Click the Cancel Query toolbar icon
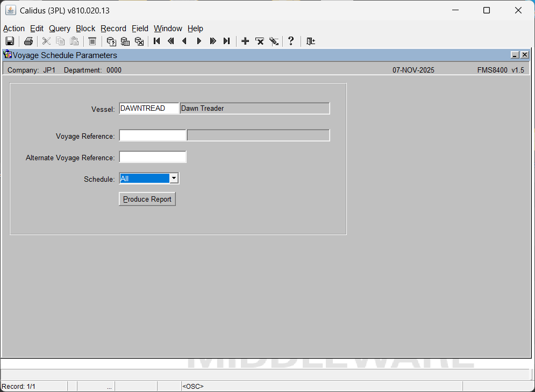Image resolution: width=535 pixels, height=392 pixels. tap(139, 41)
